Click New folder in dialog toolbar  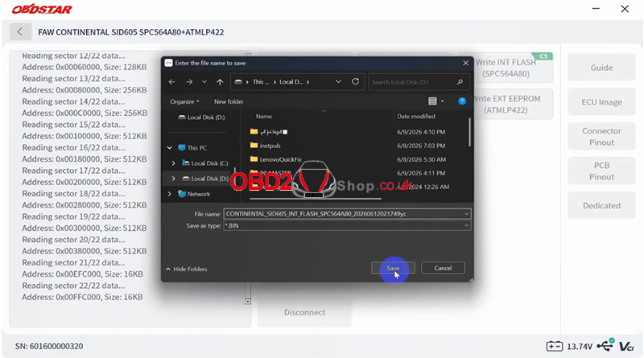pyautogui.click(x=229, y=101)
